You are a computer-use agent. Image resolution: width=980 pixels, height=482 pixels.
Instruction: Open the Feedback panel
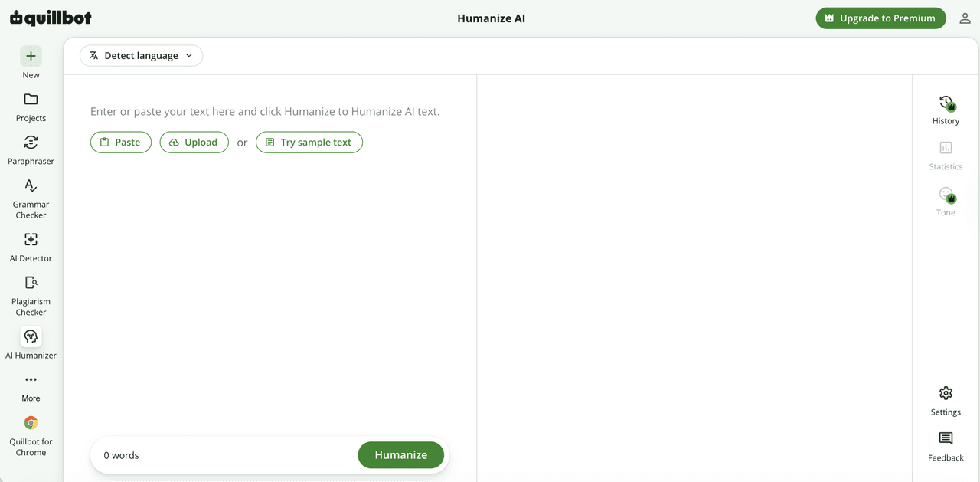tap(946, 447)
